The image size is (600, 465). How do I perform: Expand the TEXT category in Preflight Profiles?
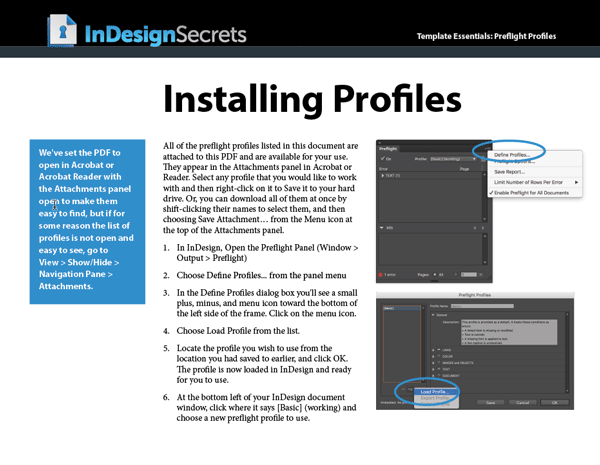coord(433,369)
